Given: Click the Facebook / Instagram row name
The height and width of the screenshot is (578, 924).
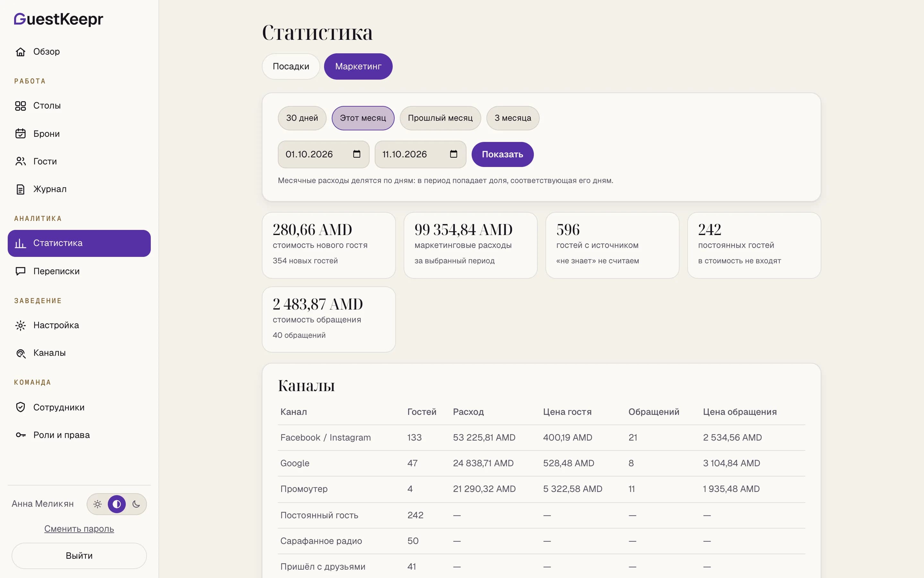Looking at the screenshot, I should [326, 438].
